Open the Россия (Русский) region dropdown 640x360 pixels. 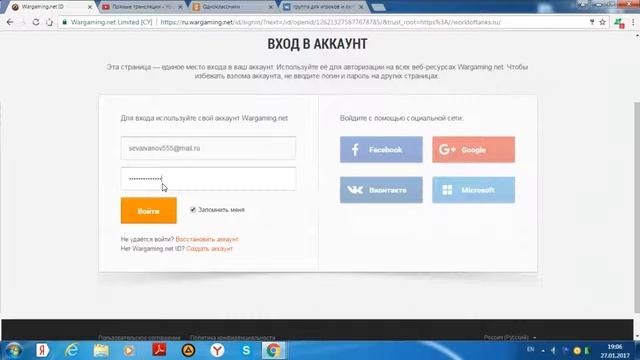[510, 337]
